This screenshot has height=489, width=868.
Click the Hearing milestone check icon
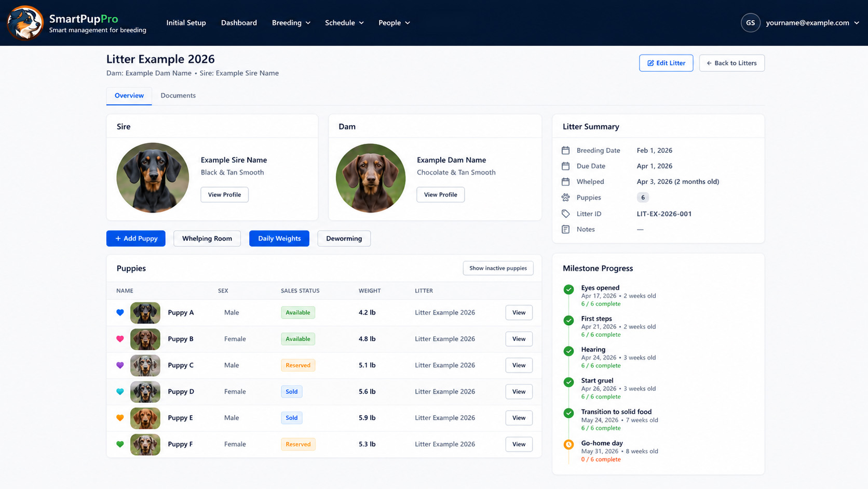[x=568, y=351]
